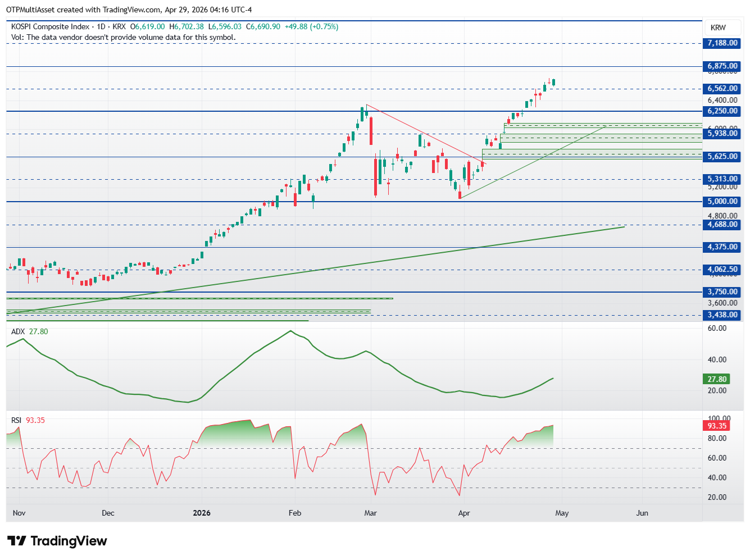Click the Apr label on time axis

(464, 513)
